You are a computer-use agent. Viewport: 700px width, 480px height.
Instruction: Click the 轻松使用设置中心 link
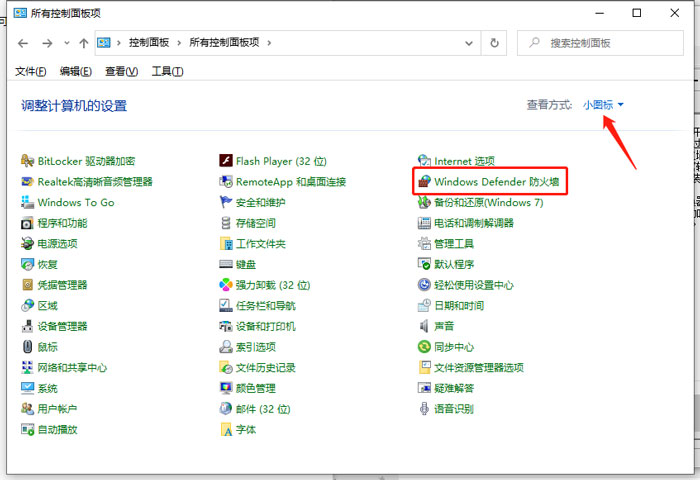pos(474,285)
